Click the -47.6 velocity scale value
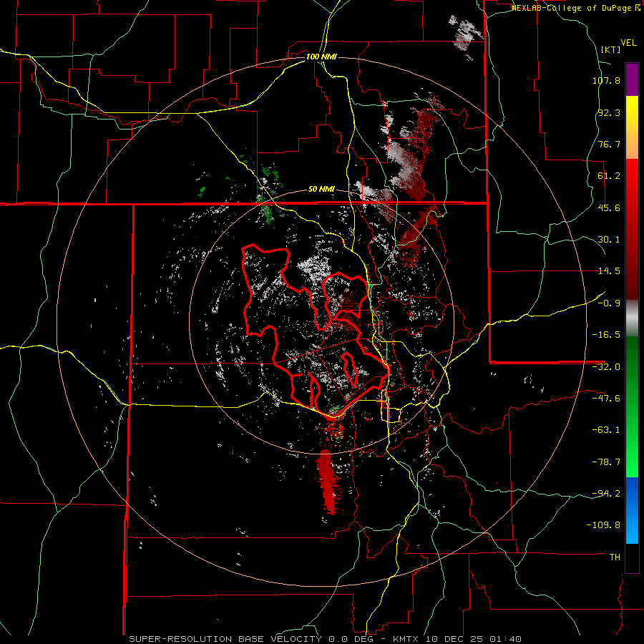The image size is (644, 644). point(606,399)
